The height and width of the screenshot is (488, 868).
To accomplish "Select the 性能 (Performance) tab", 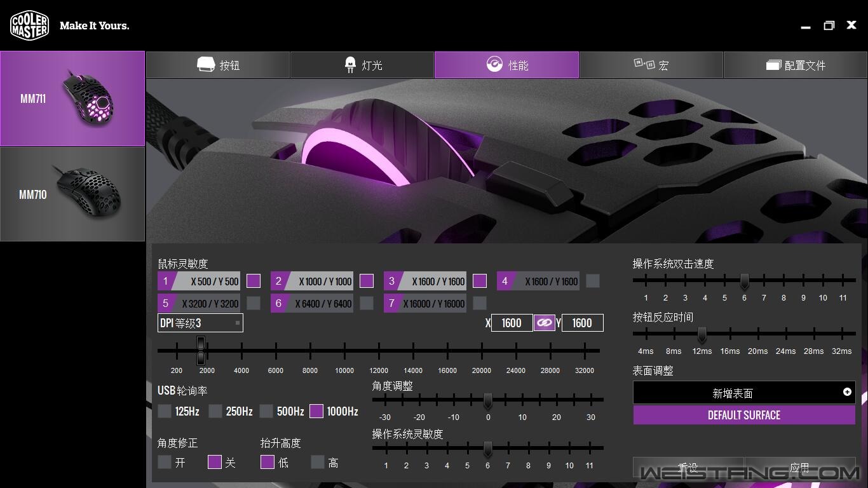I will [506, 65].
